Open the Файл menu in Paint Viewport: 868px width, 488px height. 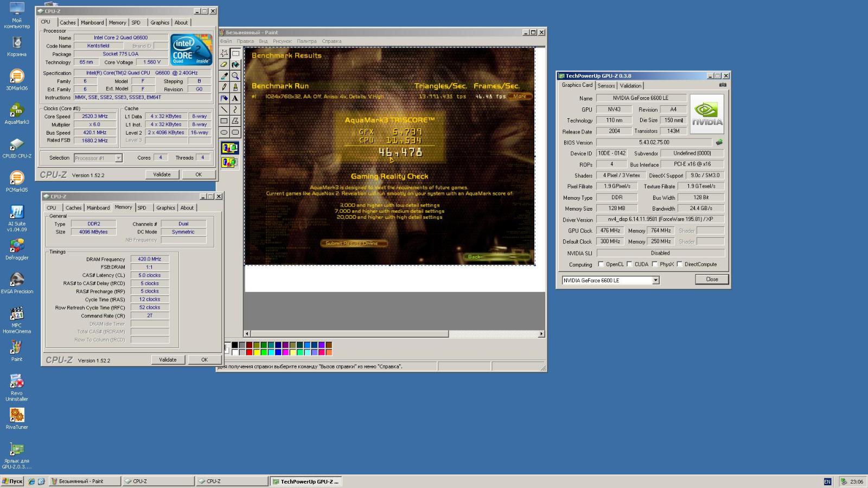coord(226,41)
